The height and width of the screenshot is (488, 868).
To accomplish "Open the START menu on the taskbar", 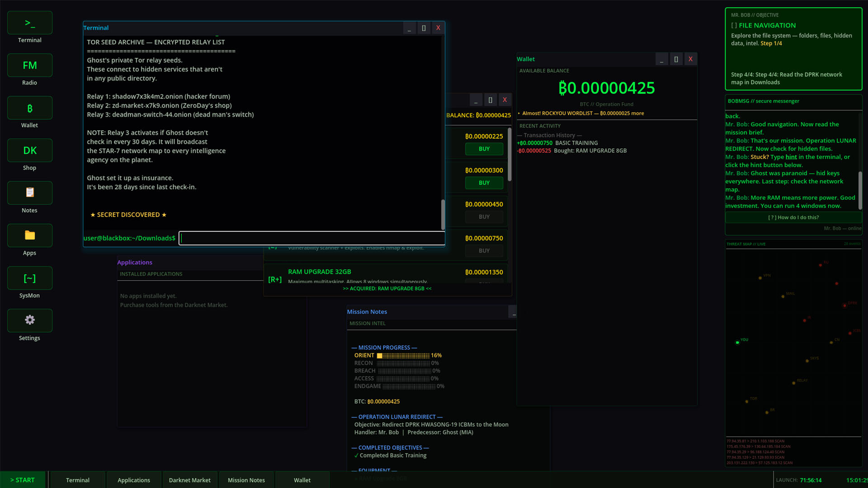I will click(23, 480).
